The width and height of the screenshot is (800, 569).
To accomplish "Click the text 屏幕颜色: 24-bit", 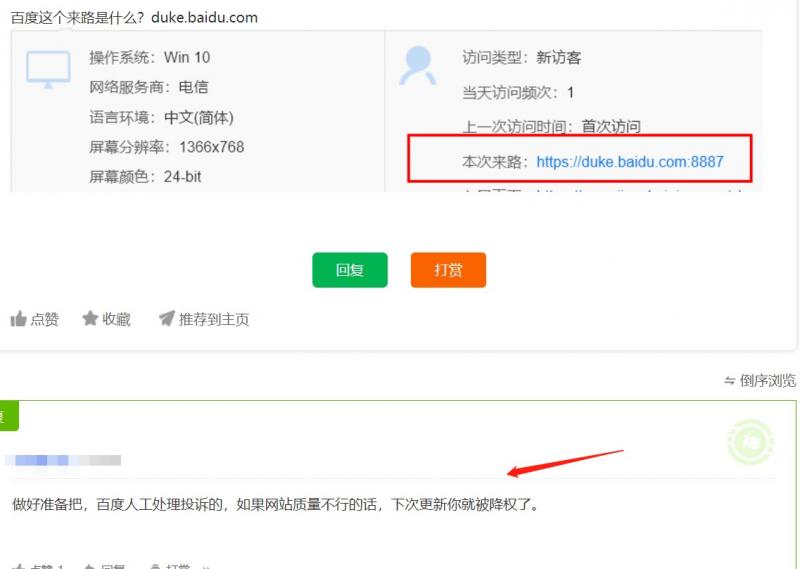I will pos(145,177).
